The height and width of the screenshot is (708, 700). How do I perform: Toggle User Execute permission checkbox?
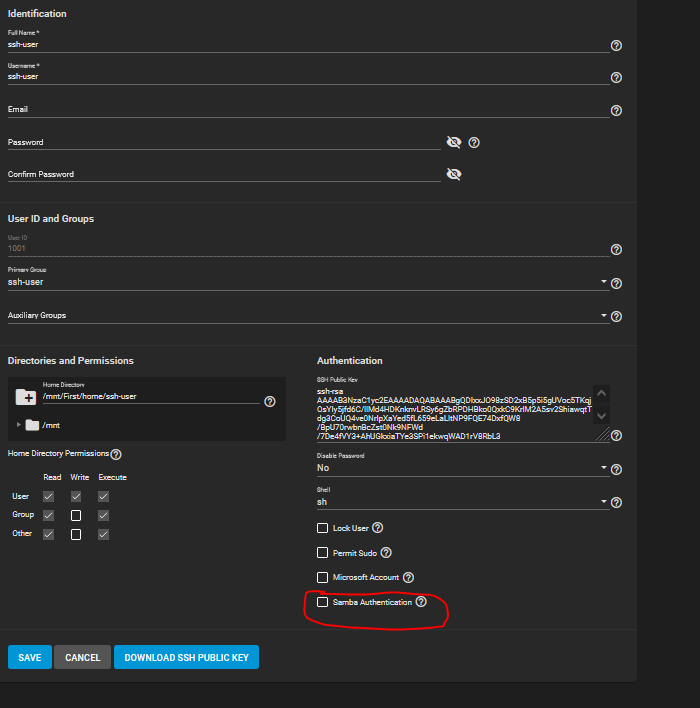pos(103,497)
